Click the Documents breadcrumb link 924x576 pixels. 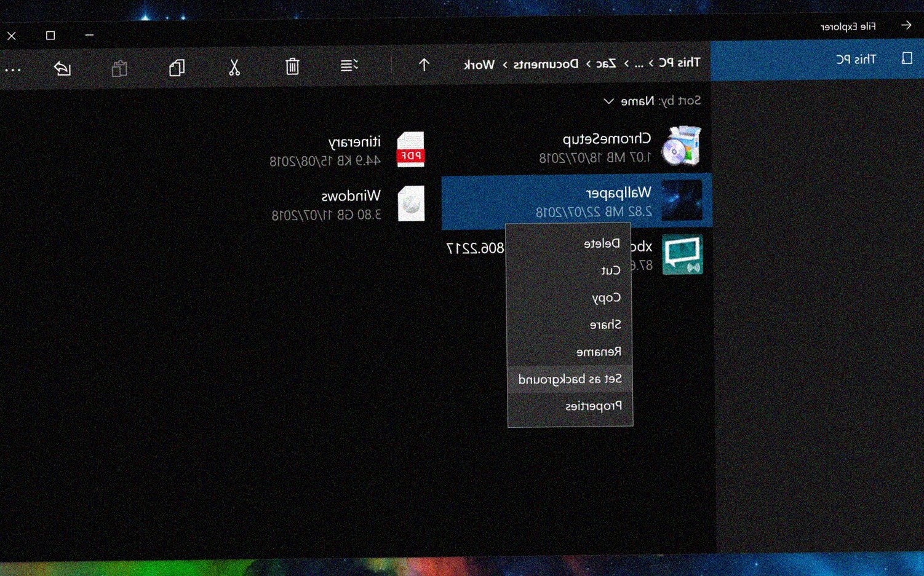(546, 64)
